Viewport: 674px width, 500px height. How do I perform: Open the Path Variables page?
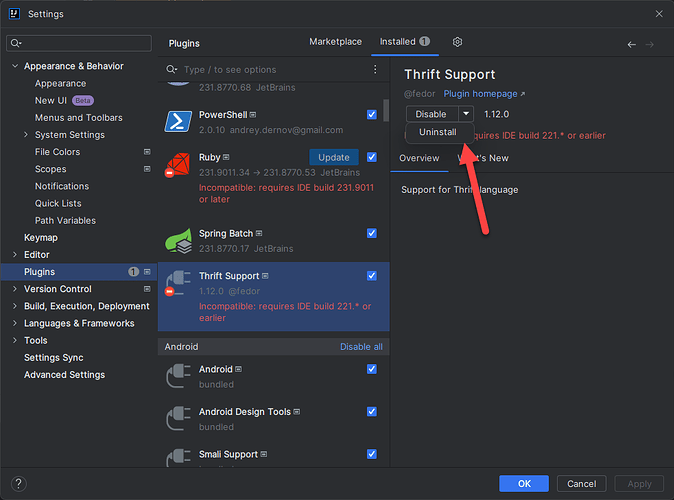65,221
